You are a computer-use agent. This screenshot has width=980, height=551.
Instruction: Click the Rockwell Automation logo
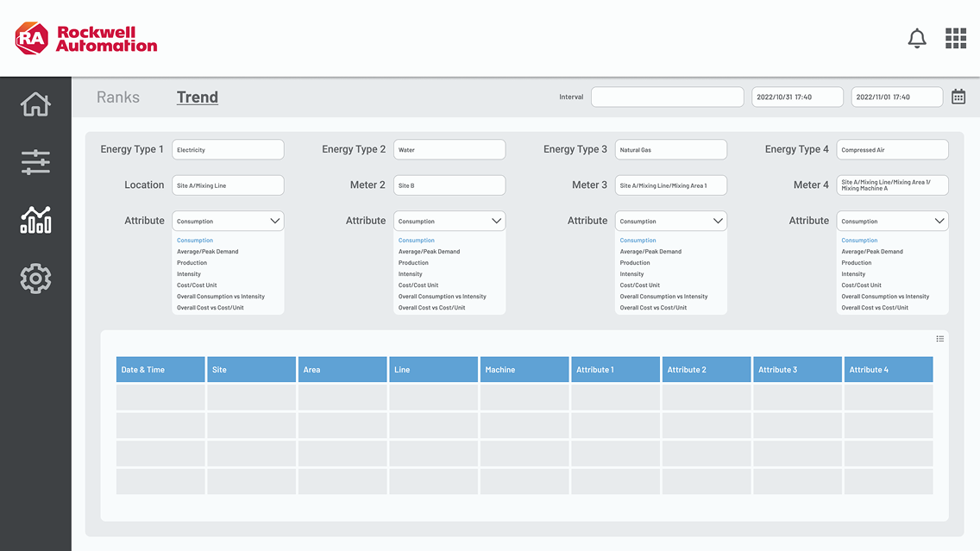coord(86,39)
